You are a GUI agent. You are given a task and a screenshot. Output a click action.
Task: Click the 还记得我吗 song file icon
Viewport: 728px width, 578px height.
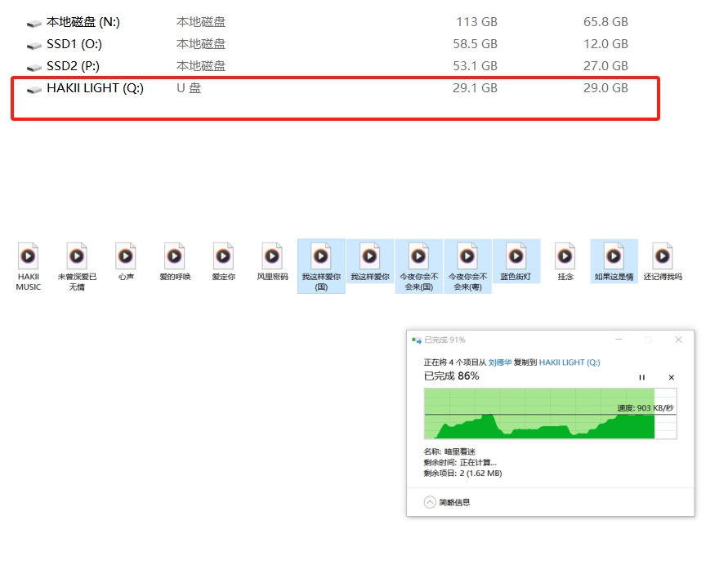click(662, 256)
